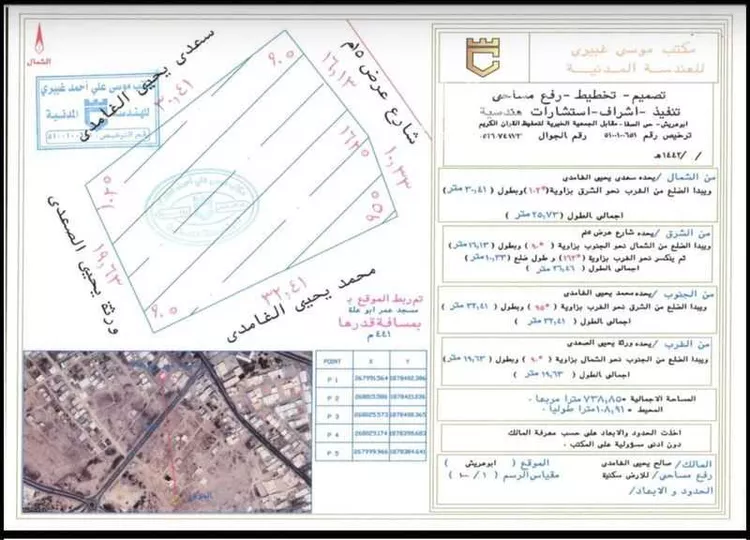
Task: Click the 'الشمال' label under the north arrow
Action: click(39, 62)
